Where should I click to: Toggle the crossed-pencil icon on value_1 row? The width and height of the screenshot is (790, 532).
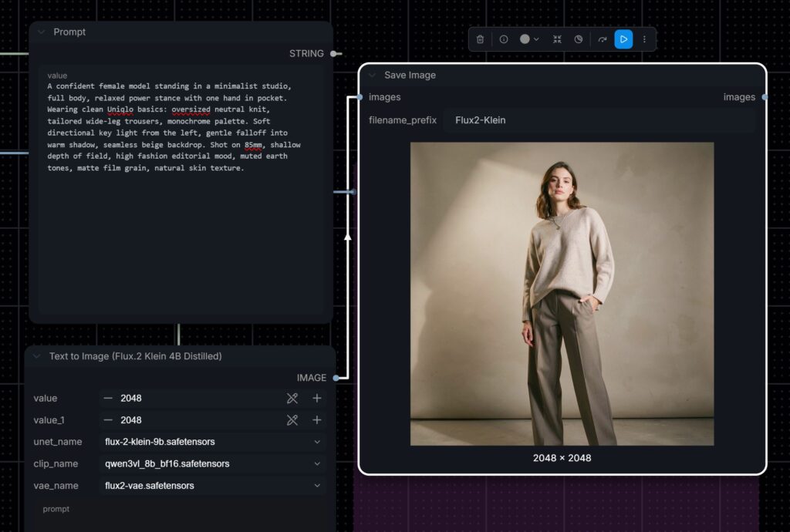tap(292, 419)
